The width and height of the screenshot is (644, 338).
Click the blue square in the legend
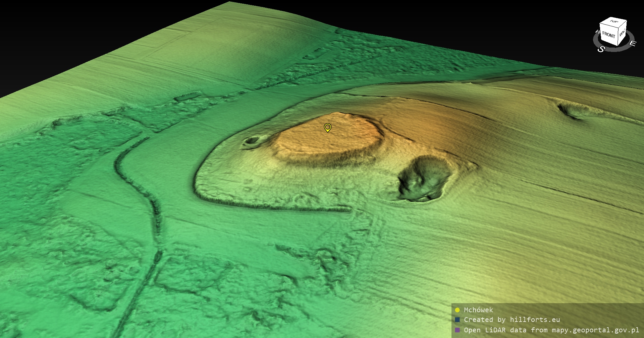457,320
